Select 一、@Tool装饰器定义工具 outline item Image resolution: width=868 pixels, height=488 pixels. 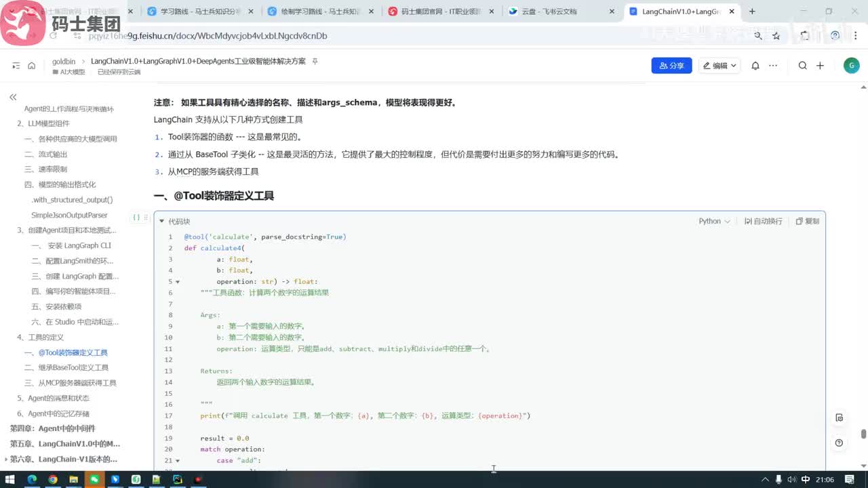66,352
